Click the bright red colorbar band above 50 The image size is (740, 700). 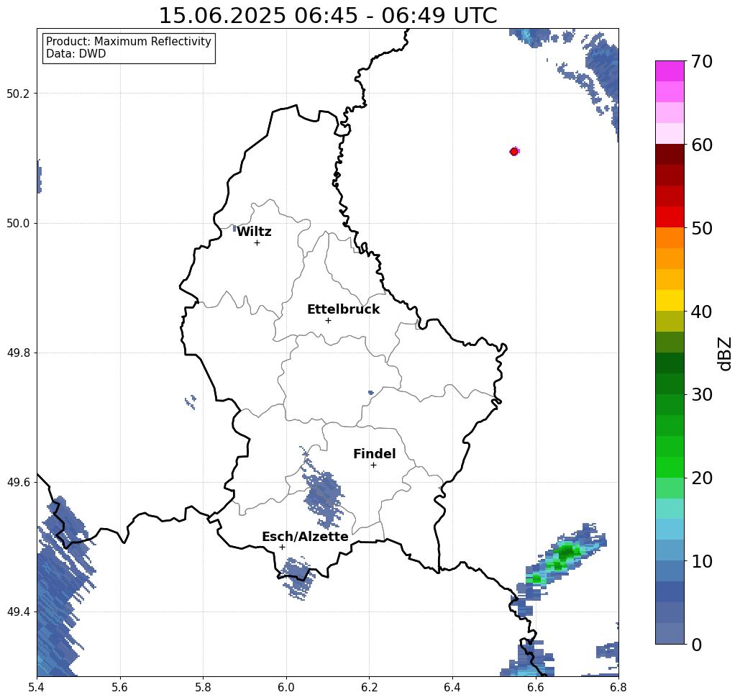670,217
